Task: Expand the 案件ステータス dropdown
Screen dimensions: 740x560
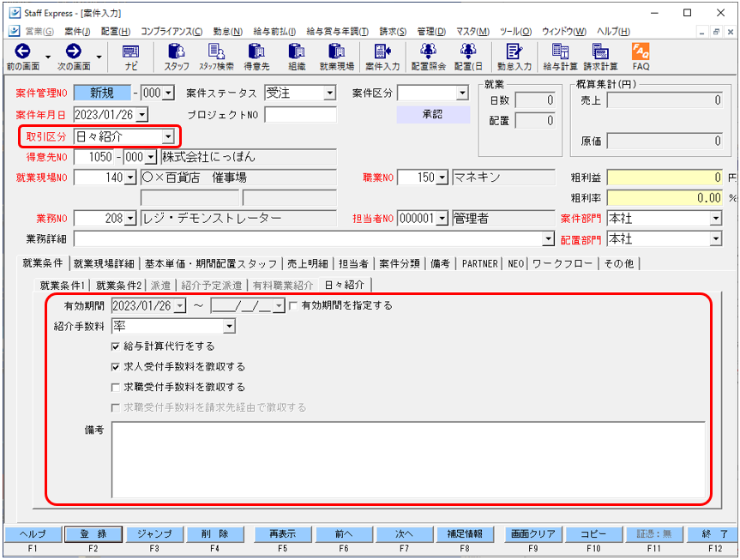Action: click(330, 93)
